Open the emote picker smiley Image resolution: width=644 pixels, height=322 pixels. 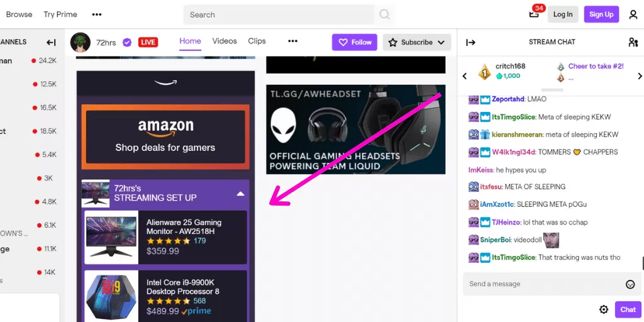pos(630,284)
